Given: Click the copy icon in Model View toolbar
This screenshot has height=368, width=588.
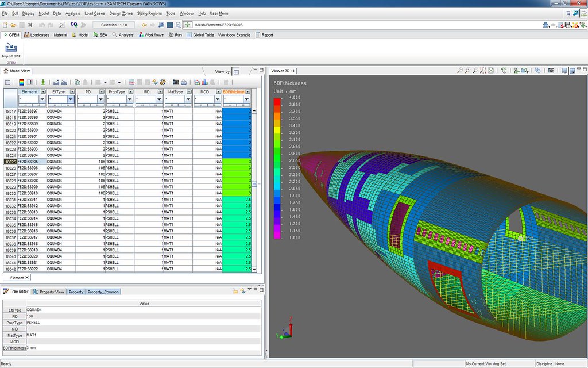Looking at the screenshot, I should click(78, 82).
